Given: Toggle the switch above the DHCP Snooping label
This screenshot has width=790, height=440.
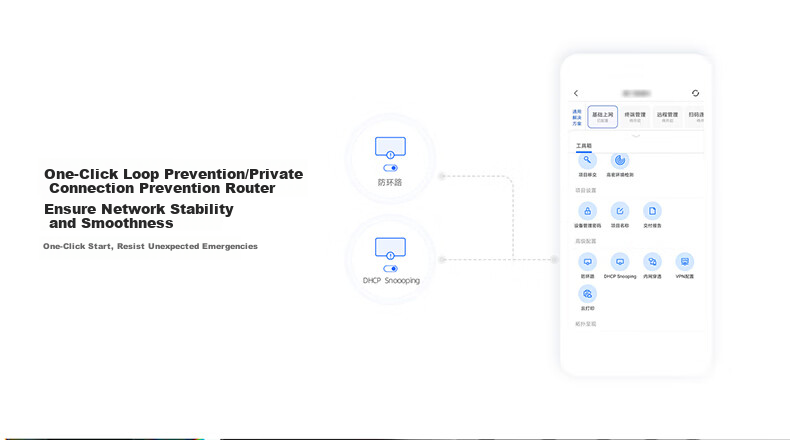Looking at the screenshot, I should point(390,269).
